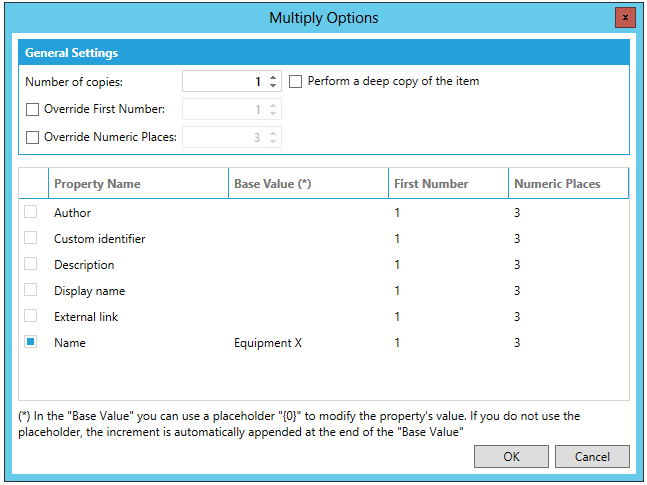Screen dimensions: 647x485
Task: Toggle the Override First Number checkbox
Action: (x=33, y=109)
